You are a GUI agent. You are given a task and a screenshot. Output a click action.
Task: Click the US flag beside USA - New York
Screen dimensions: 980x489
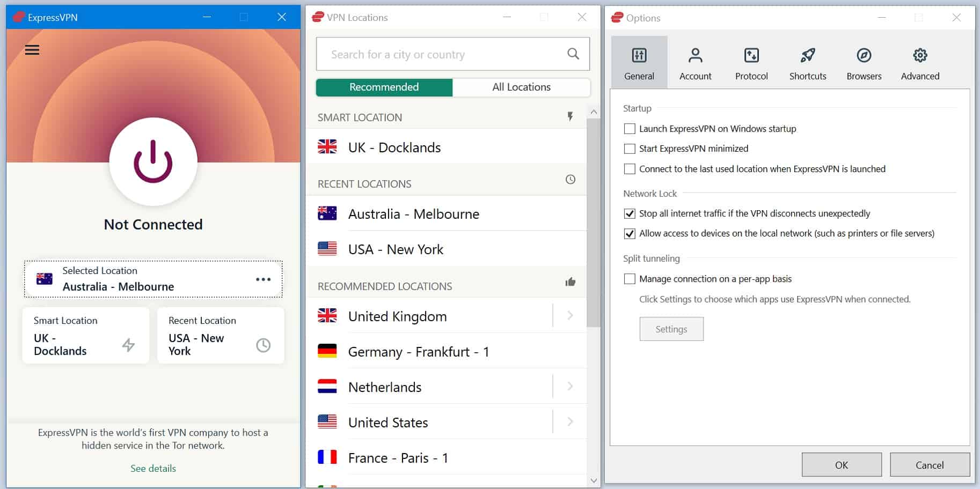pos(327,248)
